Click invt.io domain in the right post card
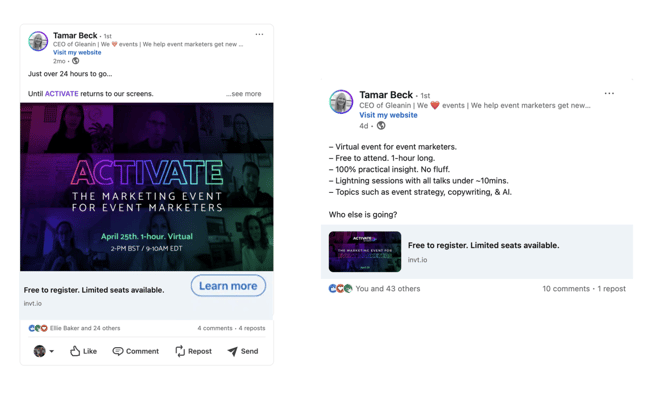The height and width of the screenshot is (401, 670). coord(417,260)
